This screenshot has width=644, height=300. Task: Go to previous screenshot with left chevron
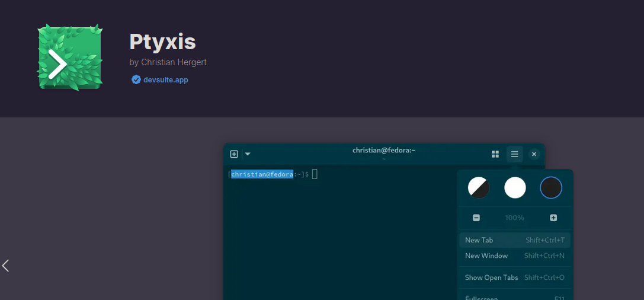pos(5,266)
